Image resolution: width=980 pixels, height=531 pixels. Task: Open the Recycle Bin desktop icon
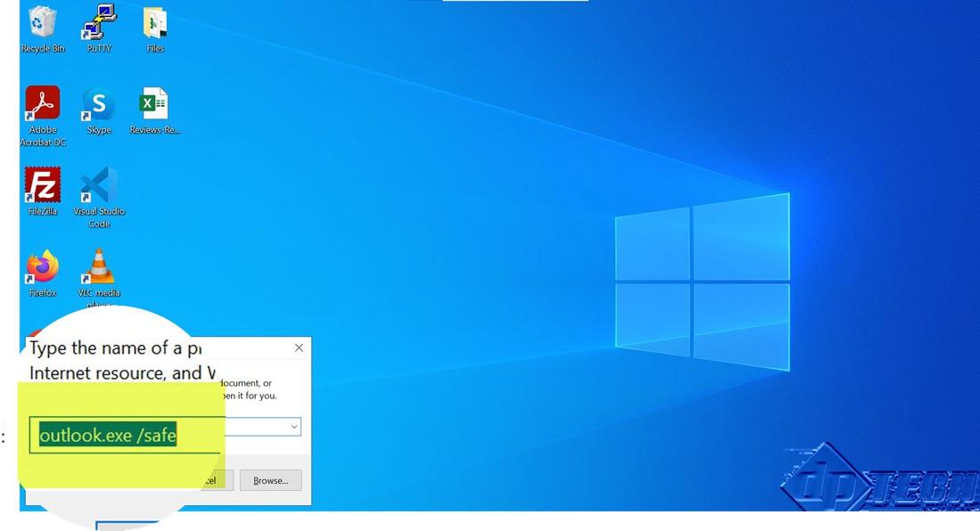pos(42,23)
